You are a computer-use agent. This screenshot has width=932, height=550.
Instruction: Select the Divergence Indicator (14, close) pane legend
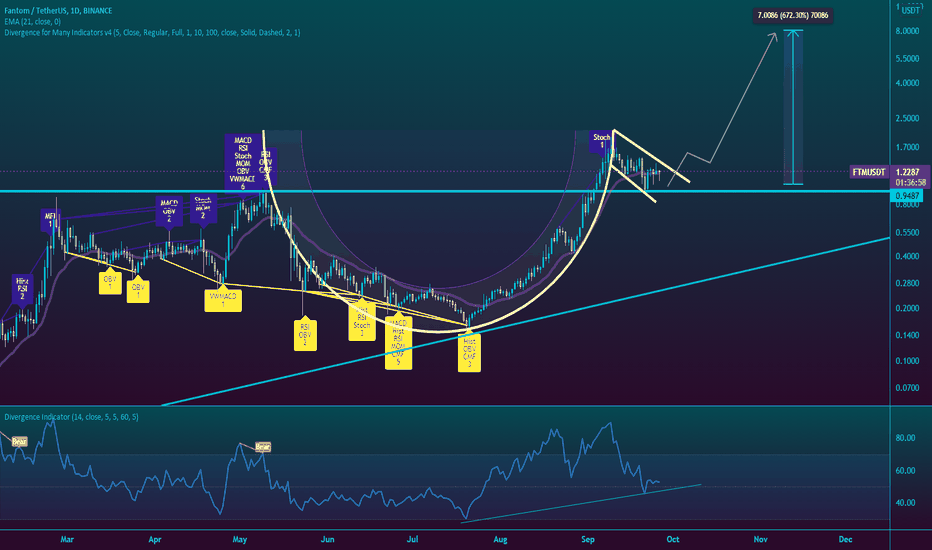point(71,417)
